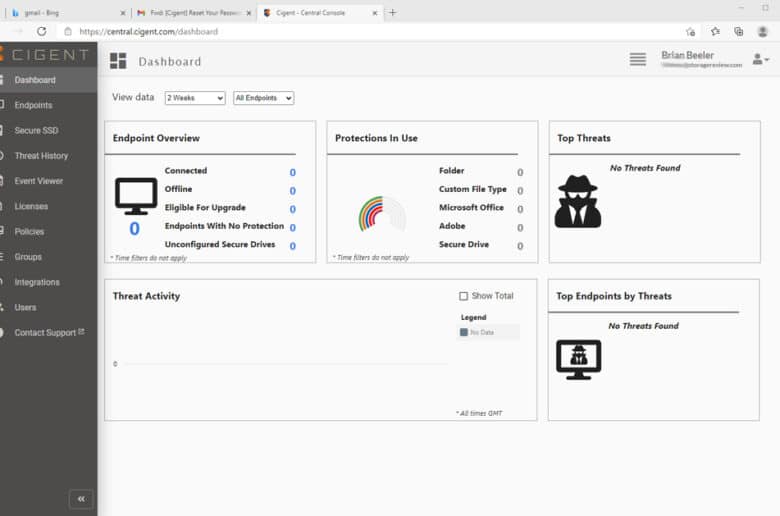Image resolution: width=780 pixels, height=516 pixels.
Task: Click the Top Endpoints by Threats heading
Action: (x=614, y=296)
